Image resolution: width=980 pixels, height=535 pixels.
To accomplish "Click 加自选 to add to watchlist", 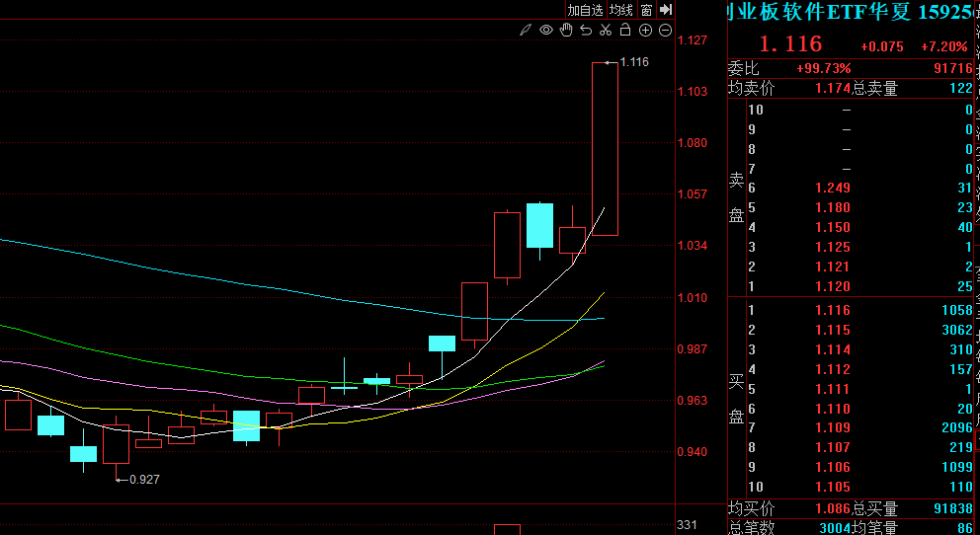I will point(585,10).
